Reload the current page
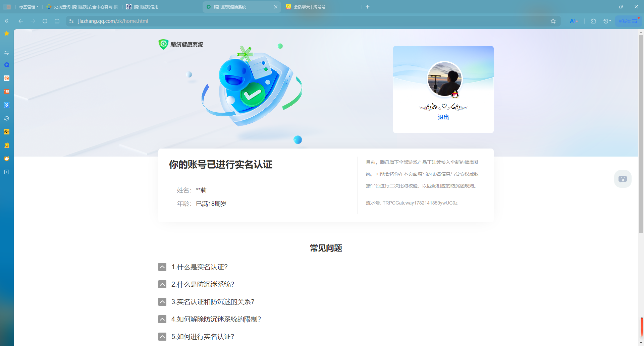 point(45,21)
